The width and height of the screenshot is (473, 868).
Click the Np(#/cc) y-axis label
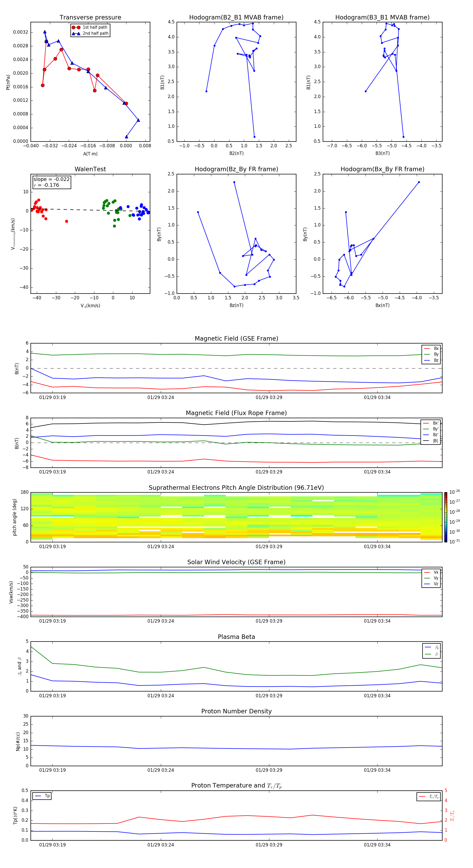pos(18,741)
